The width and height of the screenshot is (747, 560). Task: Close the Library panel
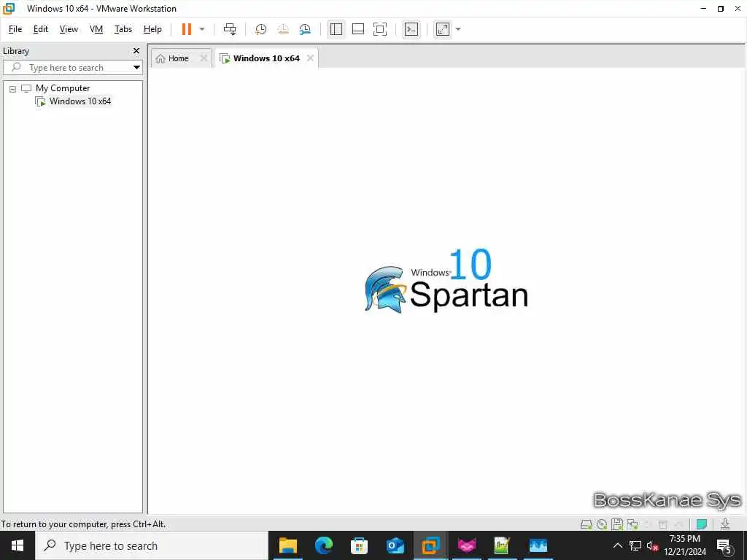[x=136, y=50]
